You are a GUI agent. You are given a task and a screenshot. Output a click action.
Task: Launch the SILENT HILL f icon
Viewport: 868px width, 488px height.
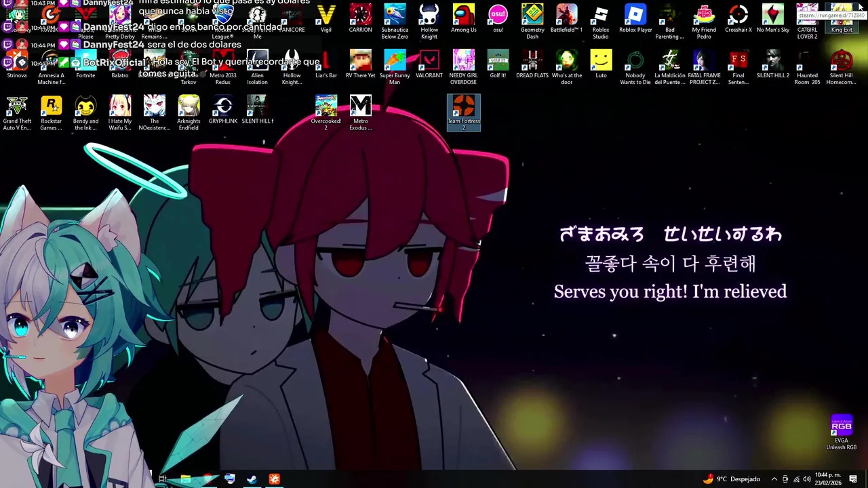tap(258, 110)
